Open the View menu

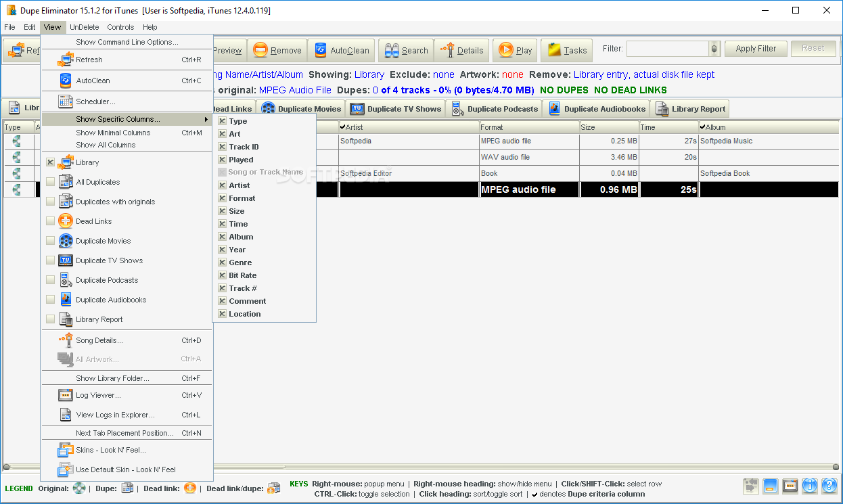(x=52, y=27)
